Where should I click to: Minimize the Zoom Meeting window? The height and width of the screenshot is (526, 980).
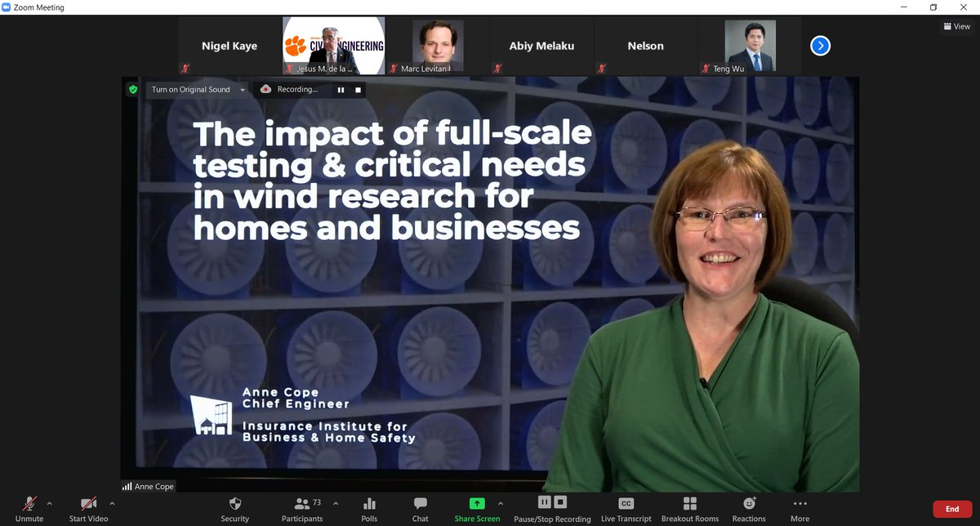pyautogui.click(x=903, y=7)
